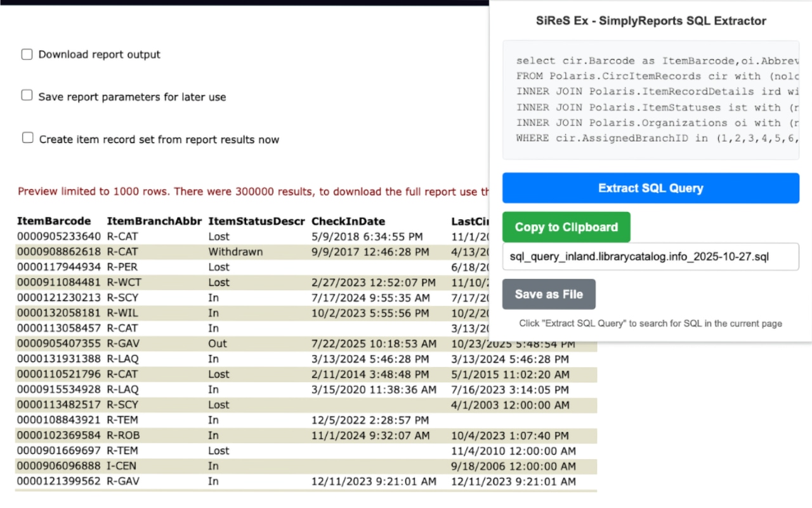Click the I-CEN branch abbreviation
The image size is (812, 508).
(121, 465)
